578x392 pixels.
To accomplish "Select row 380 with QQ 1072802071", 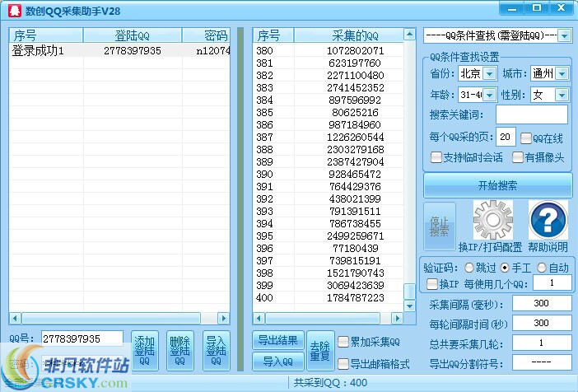I will pyautogui.click(x=328, y=50).
